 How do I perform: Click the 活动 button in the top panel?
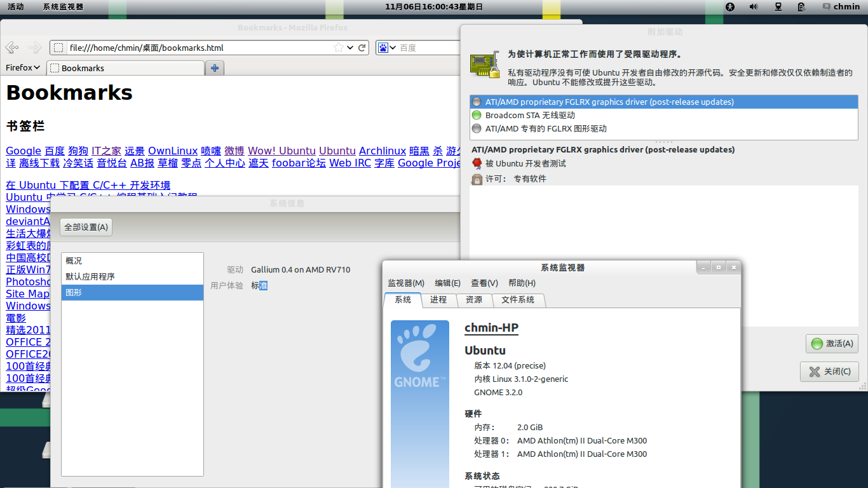click(16, 6)
